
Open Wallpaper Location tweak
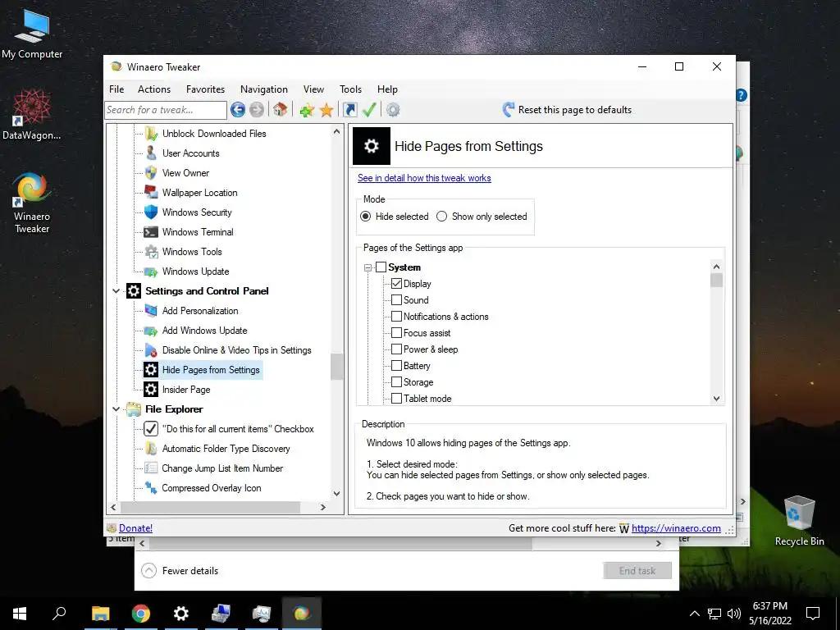pos(200,193)
